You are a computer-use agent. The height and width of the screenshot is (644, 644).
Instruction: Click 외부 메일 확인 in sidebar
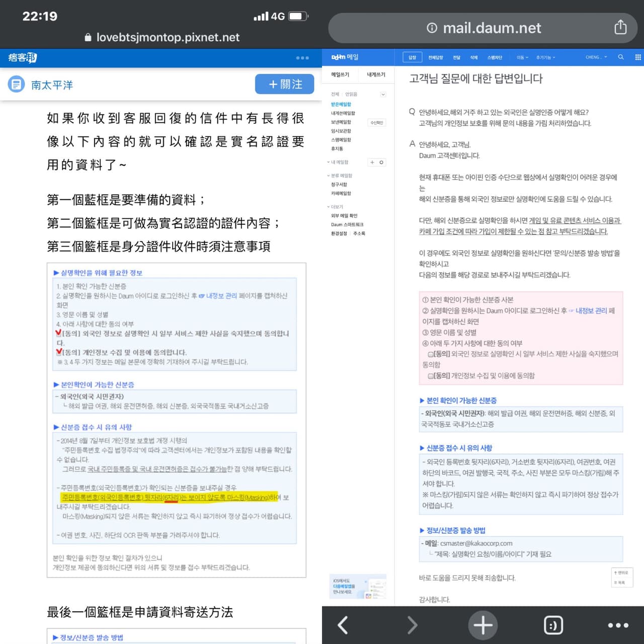(344, 216)
